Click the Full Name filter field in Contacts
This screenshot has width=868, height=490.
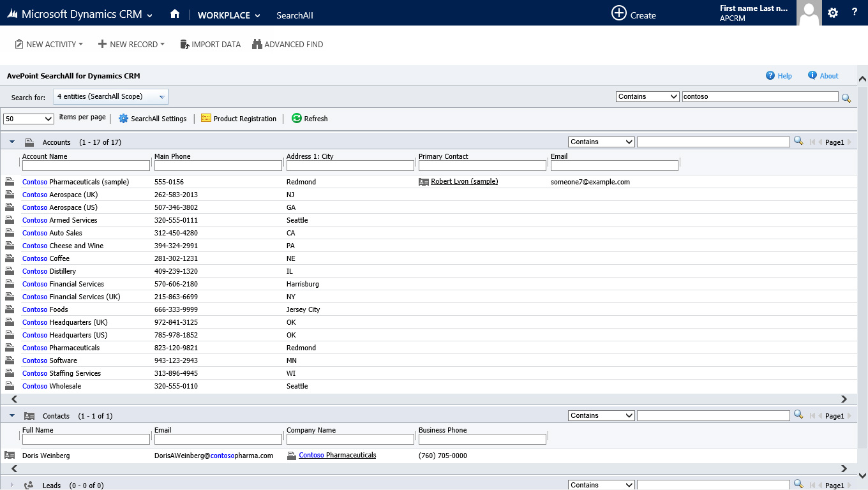tap(86, 440)
